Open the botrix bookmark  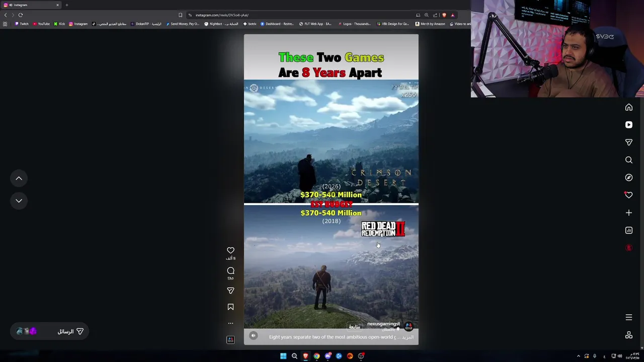pyautogui.click(x=250, y=24)
